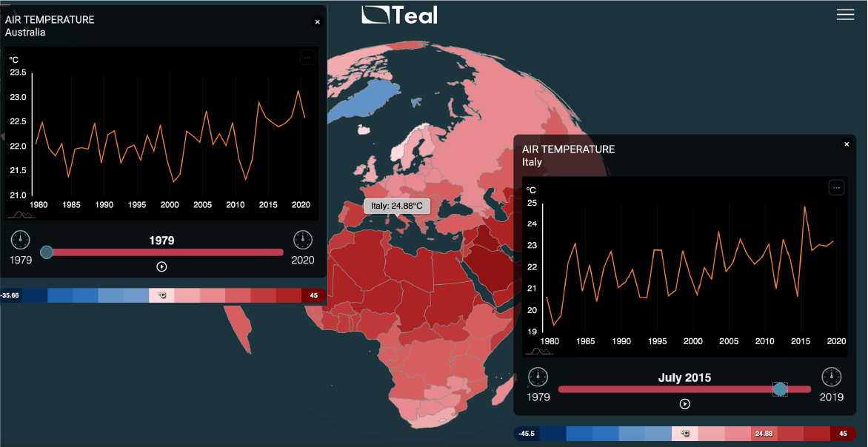Click the "2015" x-axis label in Italy chart
The height and width of the screenshot is (447, 868).
click(x=800, y=340)
